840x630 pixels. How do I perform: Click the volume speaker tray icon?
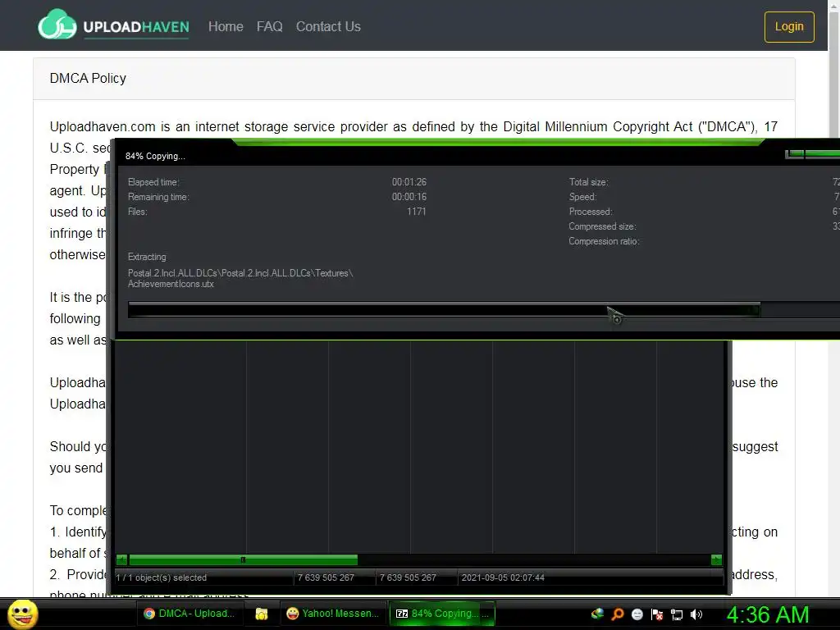point(696,614)
